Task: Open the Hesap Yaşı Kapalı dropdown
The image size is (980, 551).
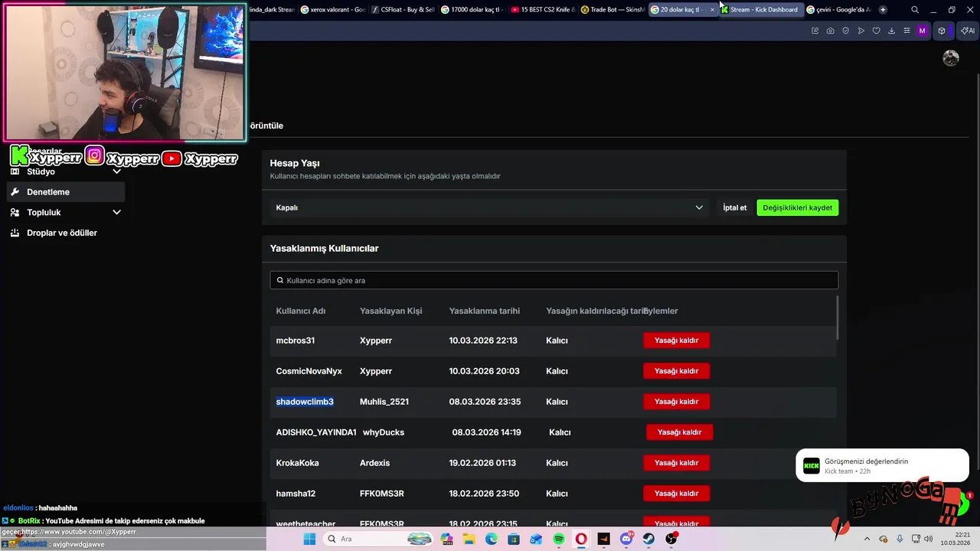Action: point(489,207)
